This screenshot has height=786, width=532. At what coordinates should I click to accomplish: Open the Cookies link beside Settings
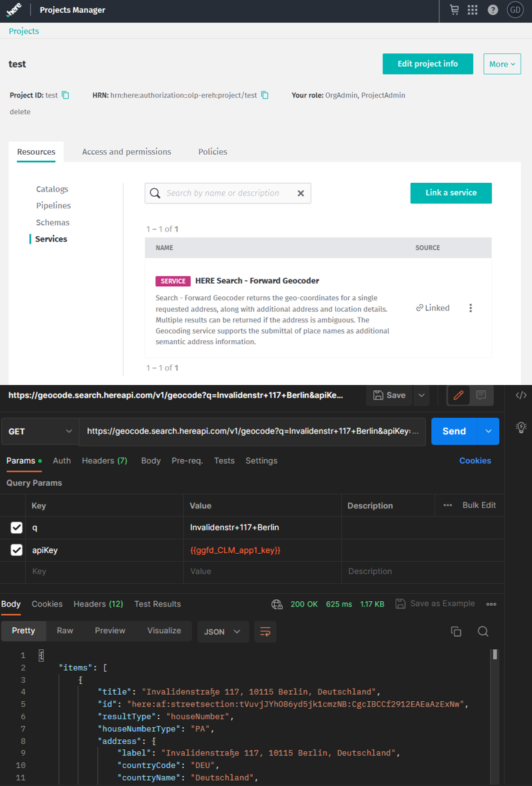[475, 460]
